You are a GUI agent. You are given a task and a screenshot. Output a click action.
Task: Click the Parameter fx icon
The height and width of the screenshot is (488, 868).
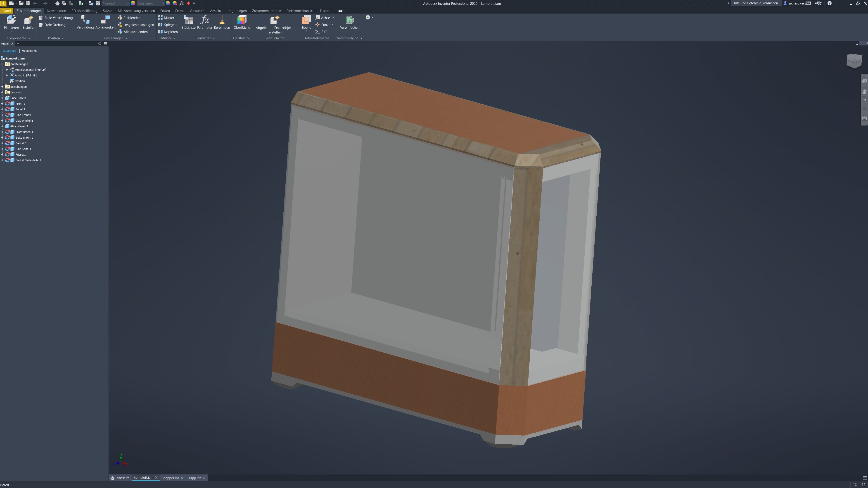tap(204, 21)
